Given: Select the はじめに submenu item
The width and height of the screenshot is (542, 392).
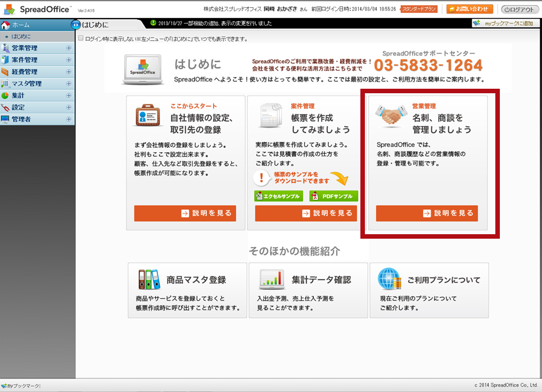Looking at the screenshot, I should [21, 37].
